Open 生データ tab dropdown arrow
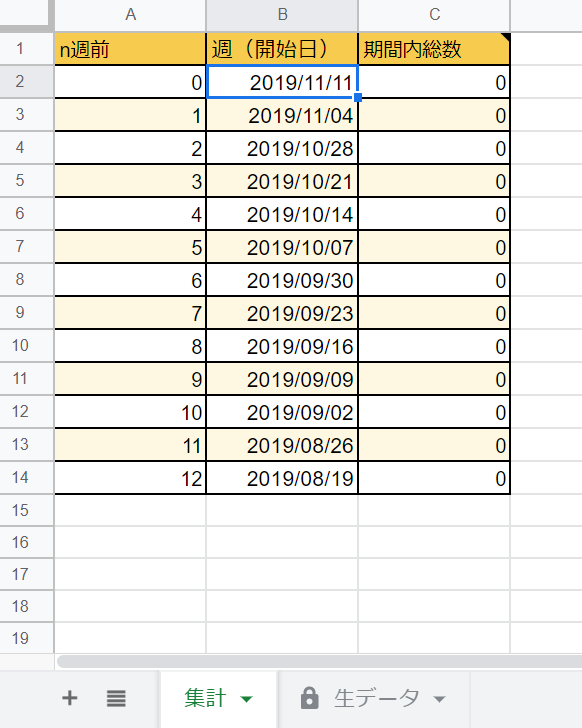582x728 pixels. (439, 699)
